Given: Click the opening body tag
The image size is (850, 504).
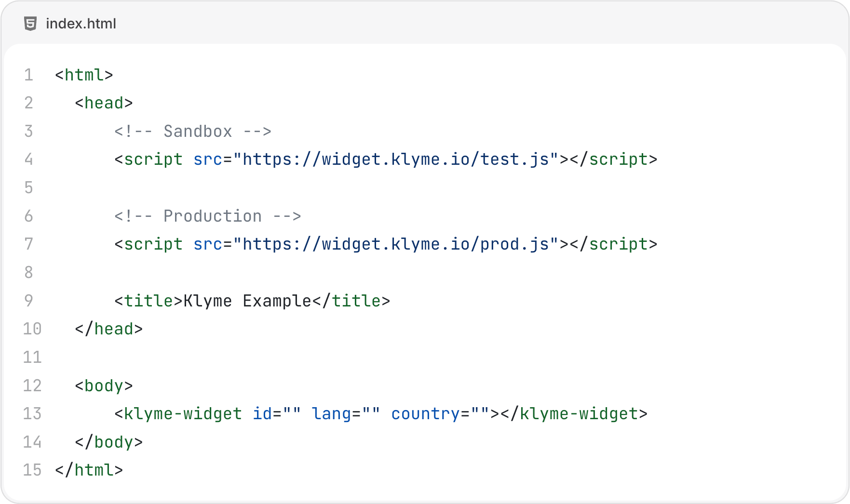Looking at the screenshot, I should 104,385.
